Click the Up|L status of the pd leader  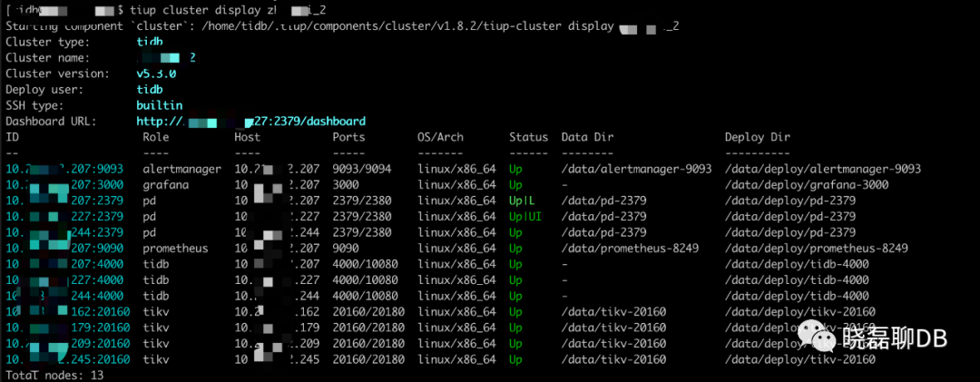point(522,201)
